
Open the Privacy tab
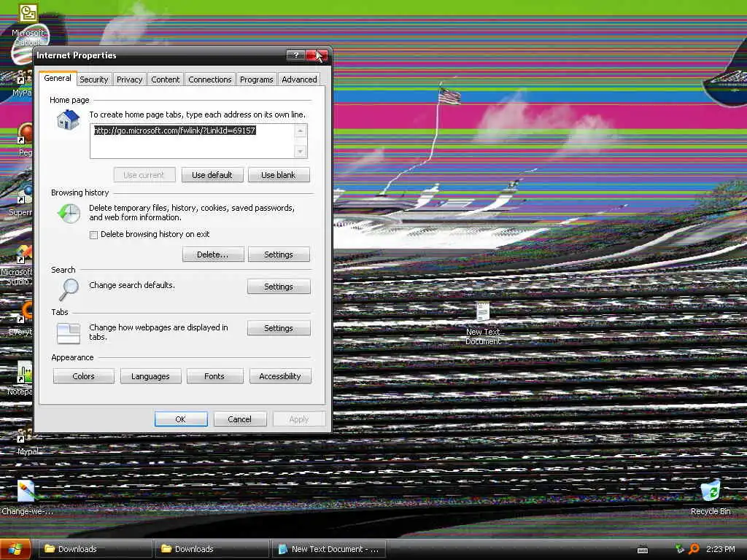[130, 79]
